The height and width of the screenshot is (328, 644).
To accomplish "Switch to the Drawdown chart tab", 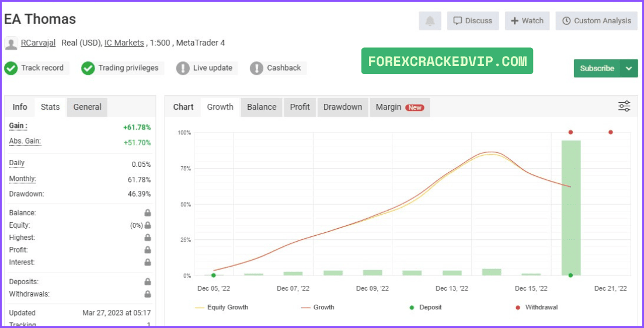I will 343,107.
